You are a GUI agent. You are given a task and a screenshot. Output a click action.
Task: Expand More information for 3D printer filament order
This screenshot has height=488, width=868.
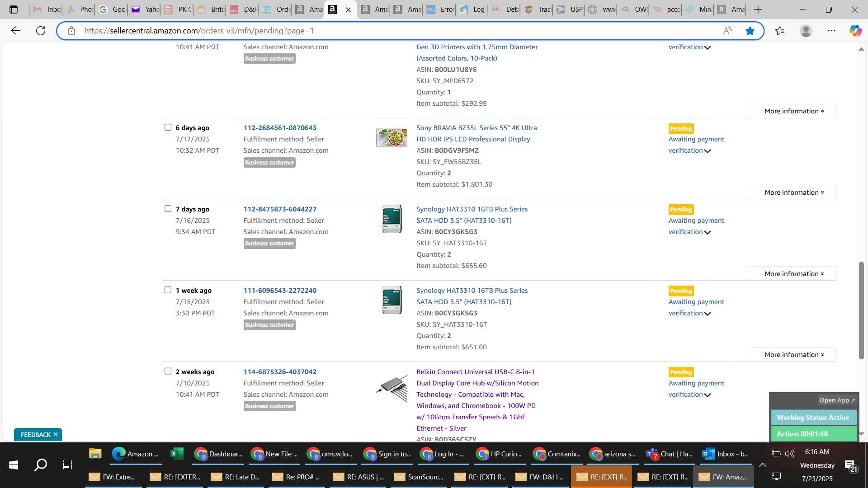792,111
